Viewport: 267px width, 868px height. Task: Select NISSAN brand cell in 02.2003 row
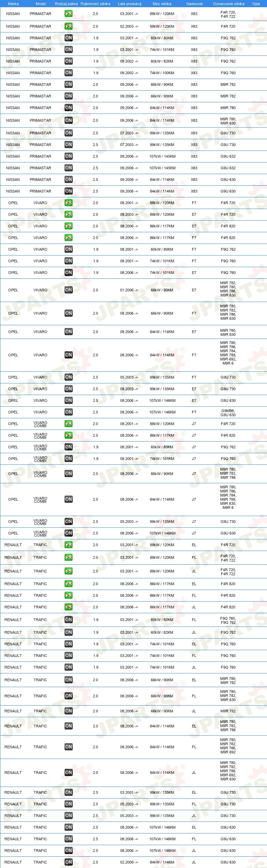[13, 26]
